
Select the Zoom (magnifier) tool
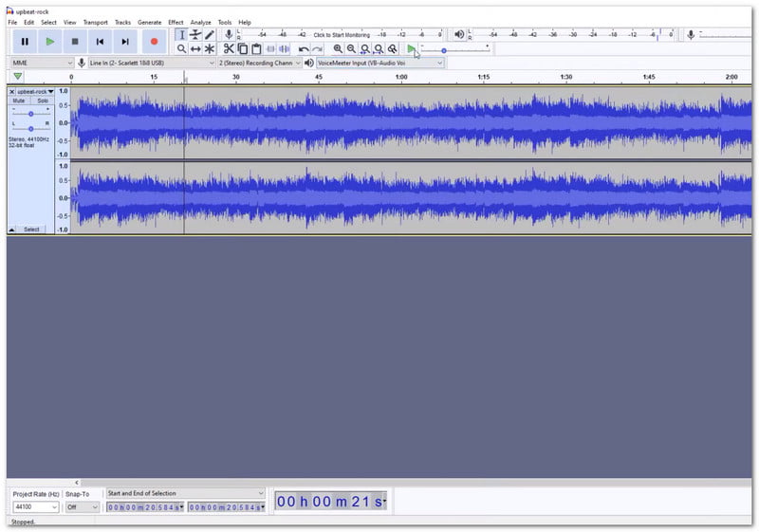pyautogui.click(x=181, y=49)
